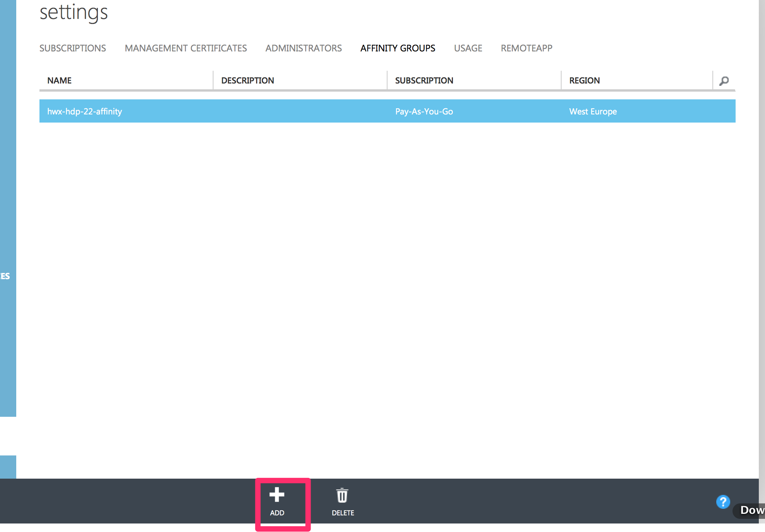765x532 pixels.
Task: Go to ADMINISTRATORS tab
Action: [x=304, y=48]
